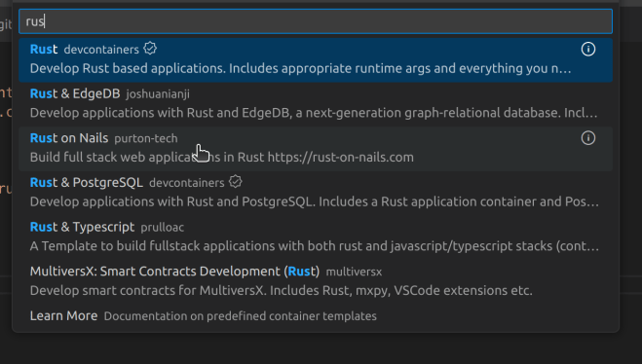This screenshot has width=642, height=364.
Task: Click Rust & Typescript description text
Action: pyautogui.click(x=315, y=246)
